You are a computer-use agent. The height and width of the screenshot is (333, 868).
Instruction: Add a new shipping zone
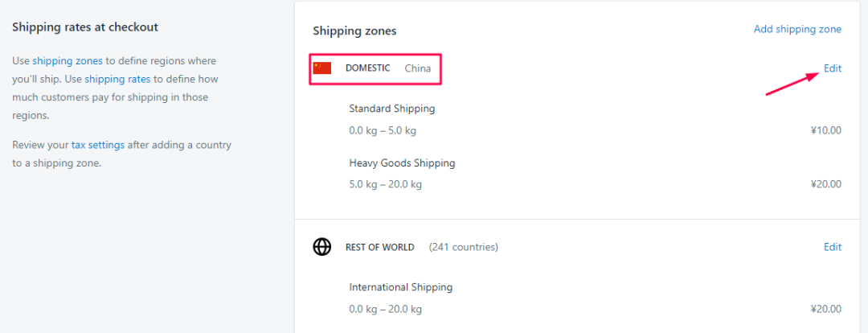798,29
